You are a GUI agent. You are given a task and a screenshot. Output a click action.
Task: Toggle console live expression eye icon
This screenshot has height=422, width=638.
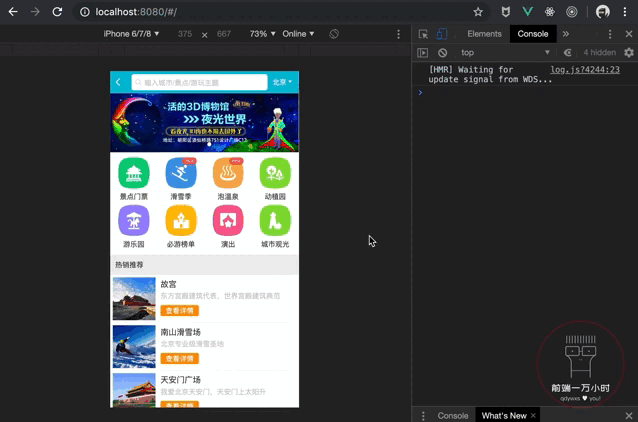tap(567, 52)
